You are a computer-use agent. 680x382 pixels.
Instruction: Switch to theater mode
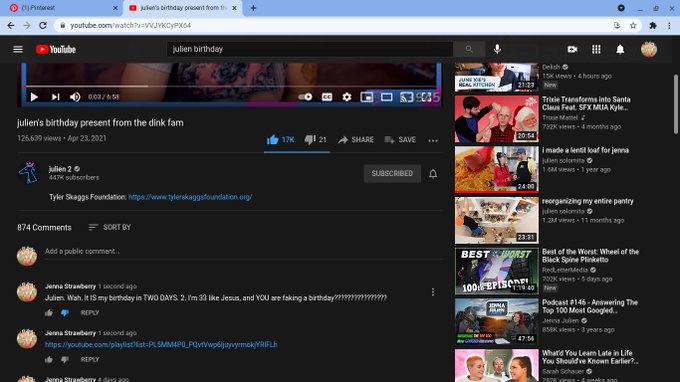[x=386, y=97]
